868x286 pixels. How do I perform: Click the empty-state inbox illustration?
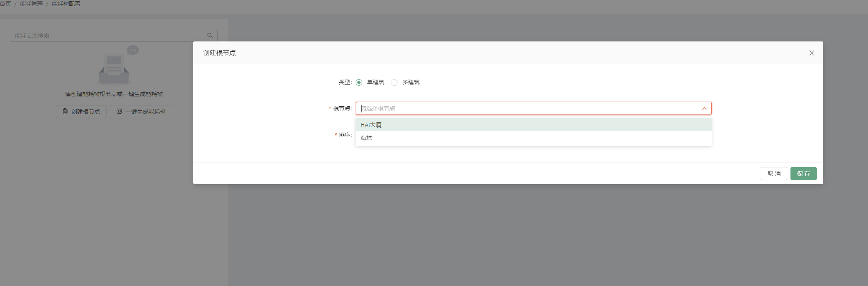pyautogui.click(x=118, y=65)
